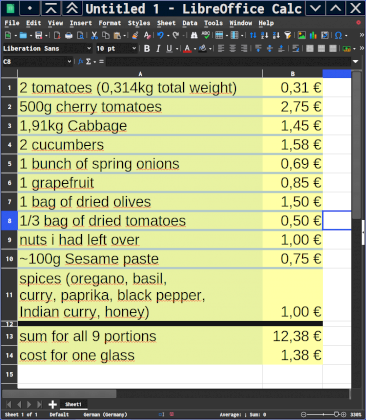Toggle Align Left
The height and width of the screenshot is (420, 366).
click(221, 49)
